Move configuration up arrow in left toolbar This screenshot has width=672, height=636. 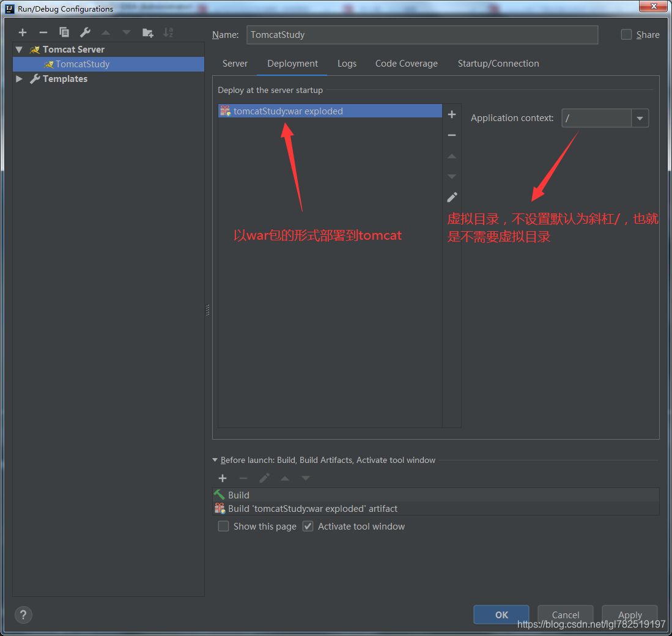(106, 32)
